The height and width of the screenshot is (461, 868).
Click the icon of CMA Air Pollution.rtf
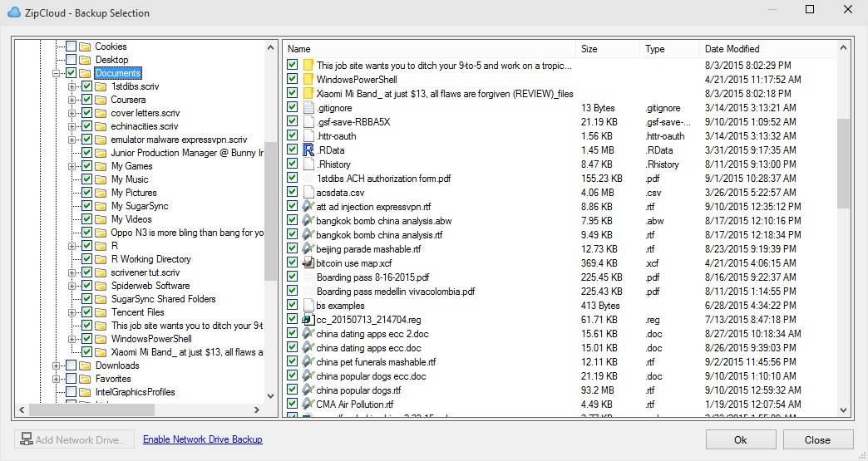coord(308,404)
